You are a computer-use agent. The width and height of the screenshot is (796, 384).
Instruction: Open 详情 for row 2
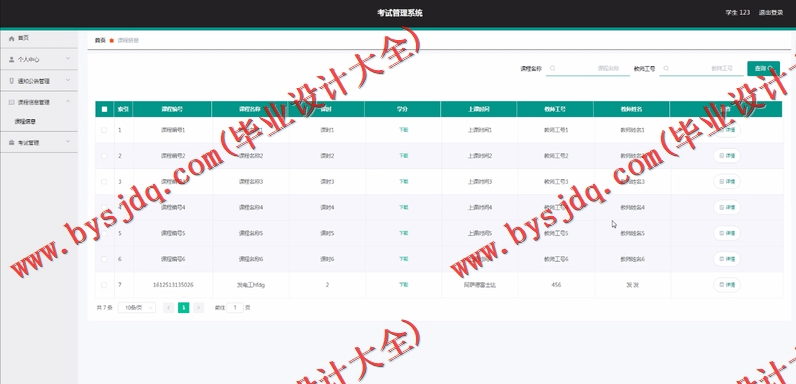tap(727, 156)
